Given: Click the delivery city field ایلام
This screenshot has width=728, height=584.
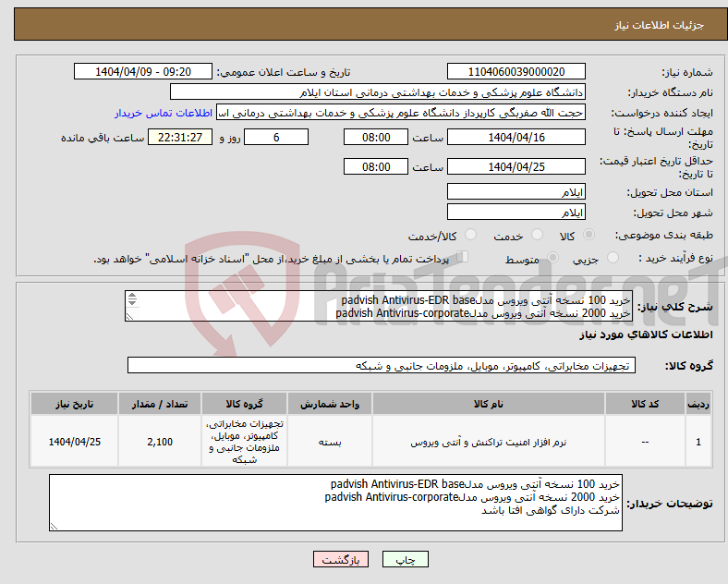Looking at the screenshot, I should tap(516, 212).
